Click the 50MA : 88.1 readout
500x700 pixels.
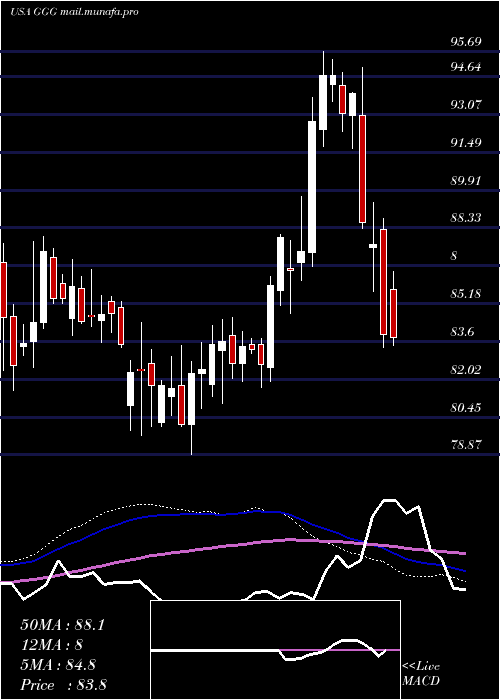pos(62,625)
